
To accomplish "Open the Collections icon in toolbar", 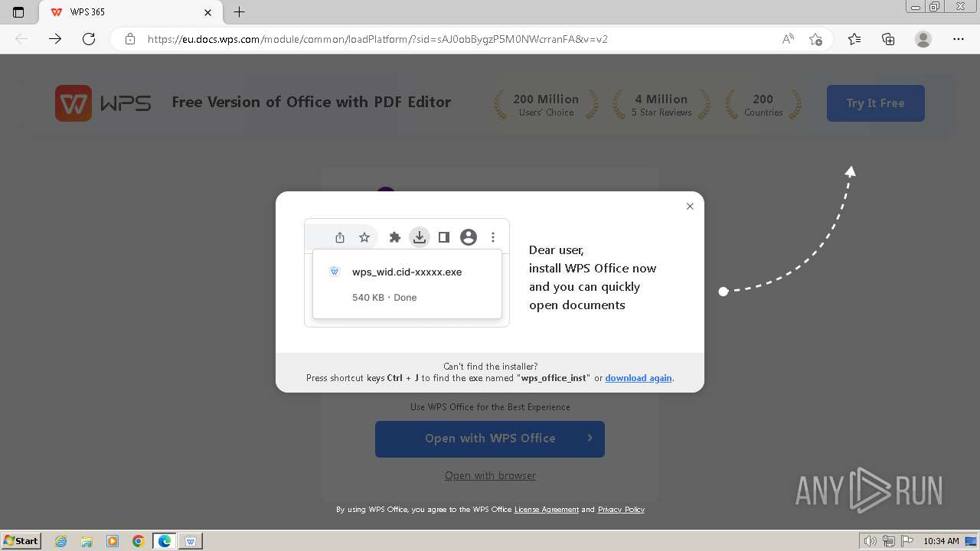I will tap(888, 39).
